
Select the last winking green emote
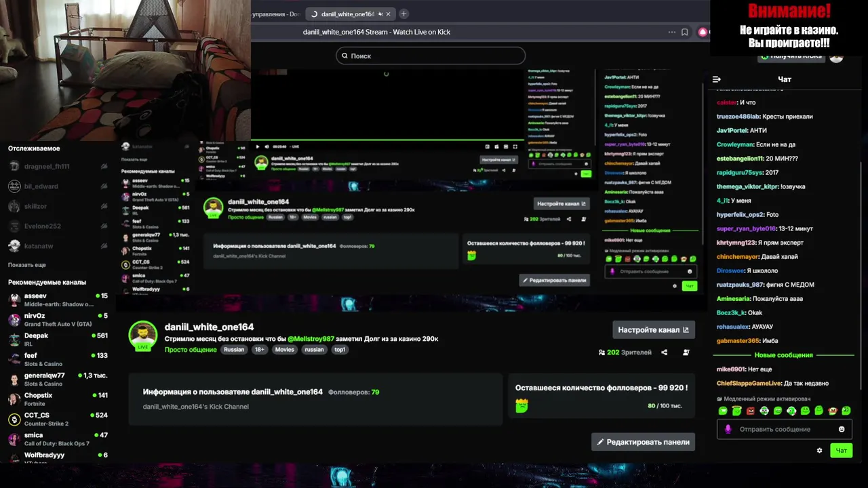coord(846,411)
